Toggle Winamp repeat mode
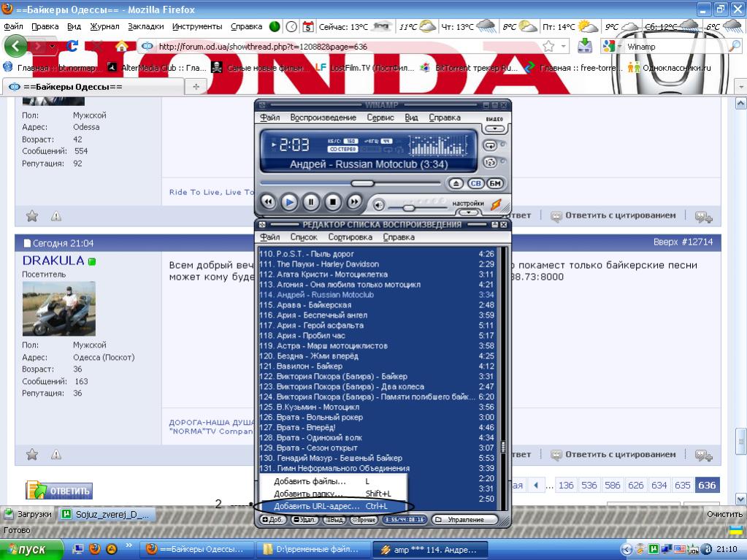The width and height of the screenshot is (747, 560). coord(490,145)
